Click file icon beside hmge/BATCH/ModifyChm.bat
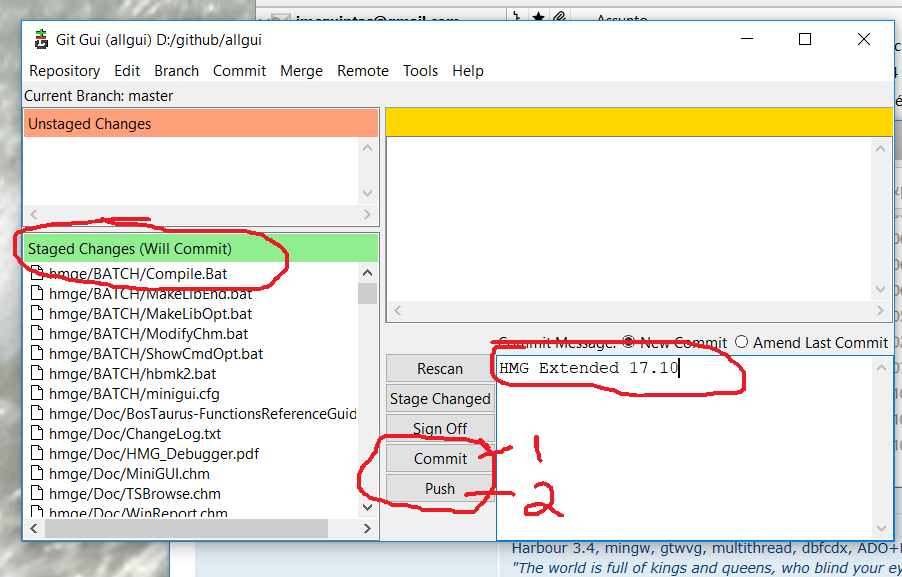The width and height of the screenshot is (902, 577). pos(37,334)
